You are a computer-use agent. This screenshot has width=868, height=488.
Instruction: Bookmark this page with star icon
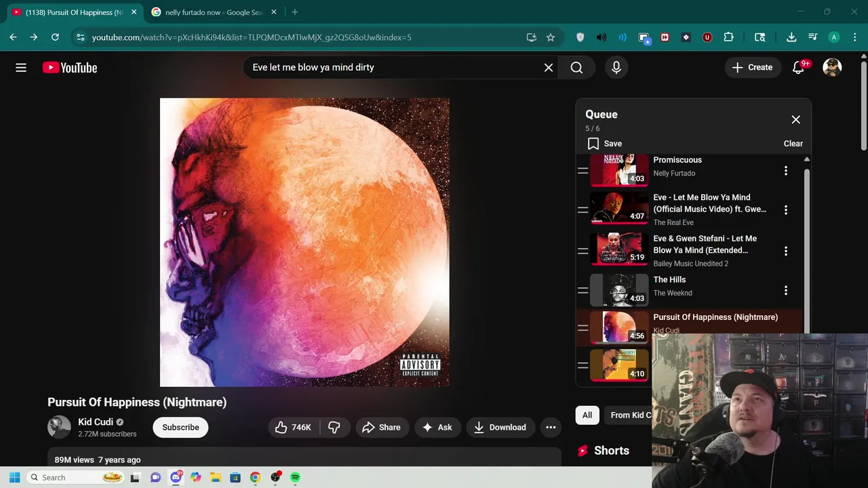click(551, 37)
